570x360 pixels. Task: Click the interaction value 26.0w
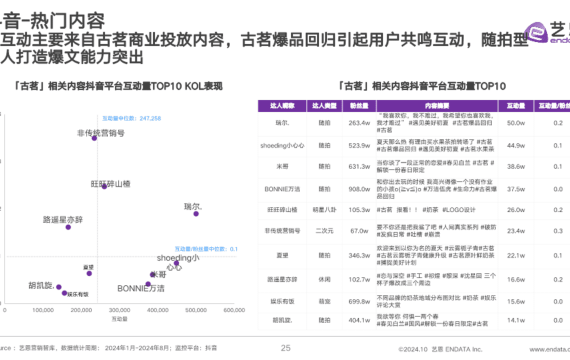(x=516, y=210)
